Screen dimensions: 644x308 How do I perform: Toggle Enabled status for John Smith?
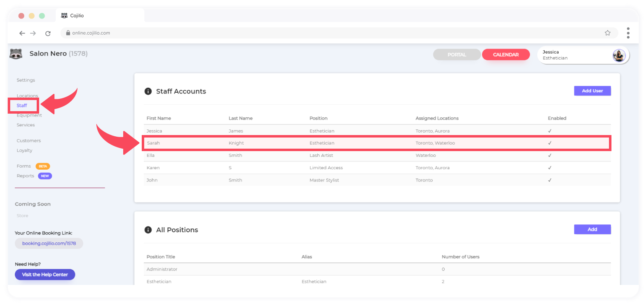tap(550, 180)
